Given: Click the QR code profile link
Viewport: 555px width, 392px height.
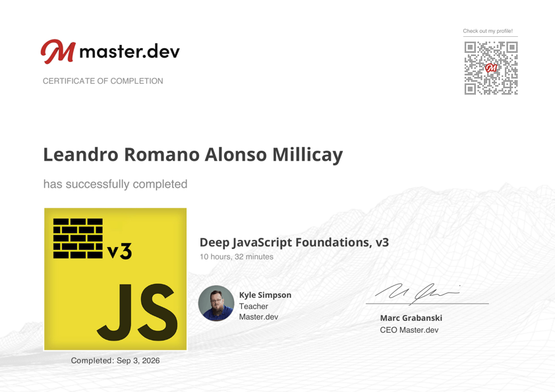Looking at the screenshot, I should tap(491, 68).
